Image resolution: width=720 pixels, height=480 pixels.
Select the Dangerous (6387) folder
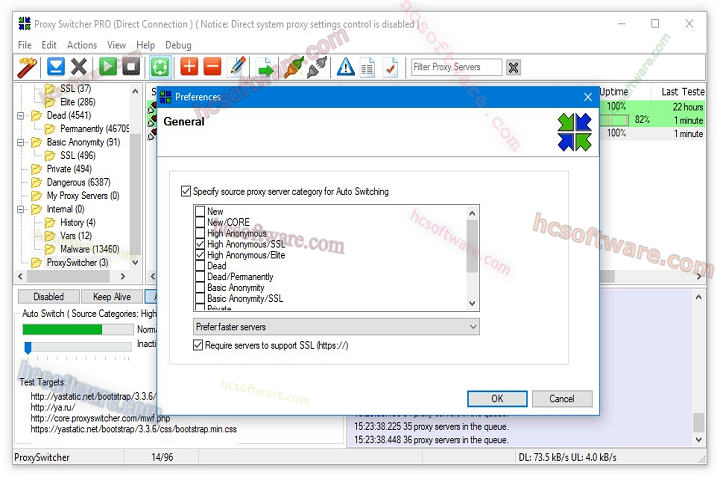pos(79,182)
